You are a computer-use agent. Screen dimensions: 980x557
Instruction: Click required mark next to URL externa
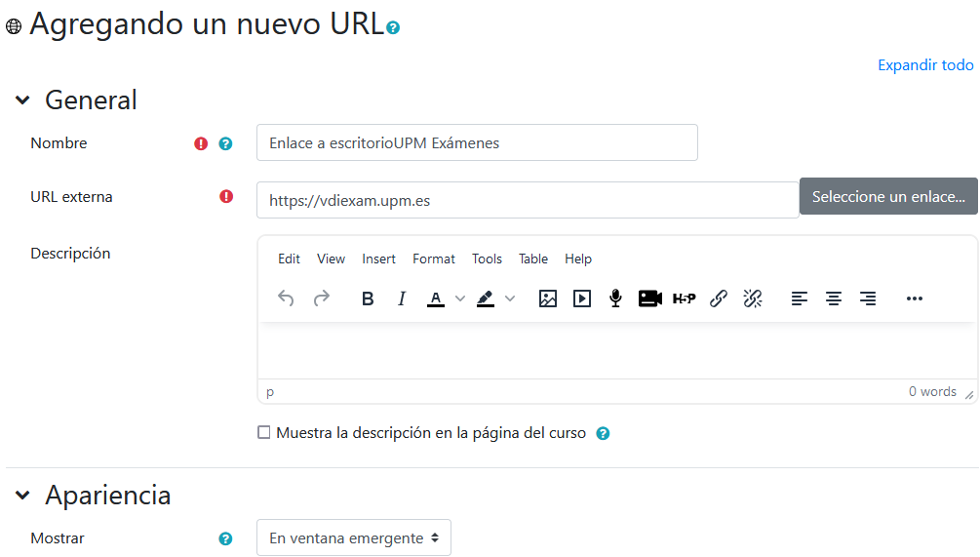click(226, 197)
